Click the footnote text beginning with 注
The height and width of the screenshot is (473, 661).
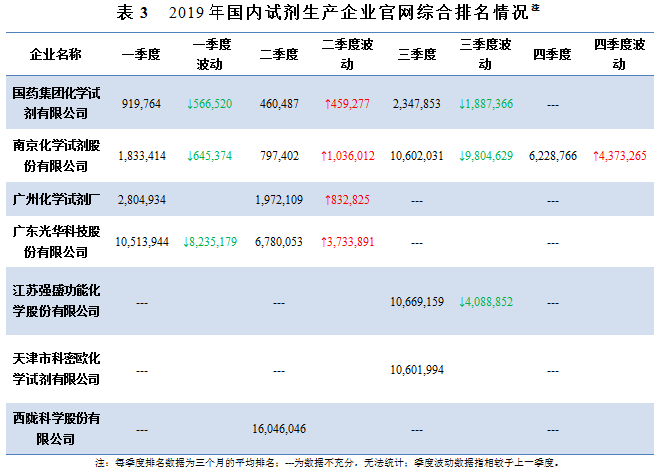[330, 463]
